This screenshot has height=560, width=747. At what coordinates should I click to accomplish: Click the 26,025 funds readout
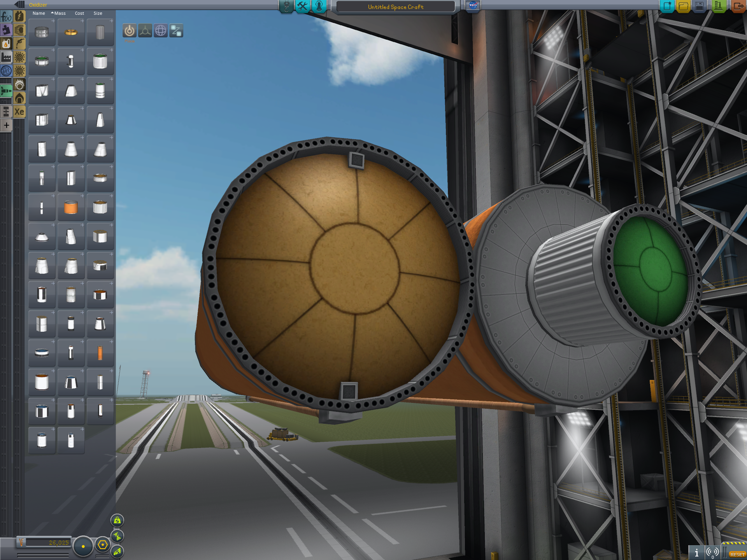click(48, 542)
